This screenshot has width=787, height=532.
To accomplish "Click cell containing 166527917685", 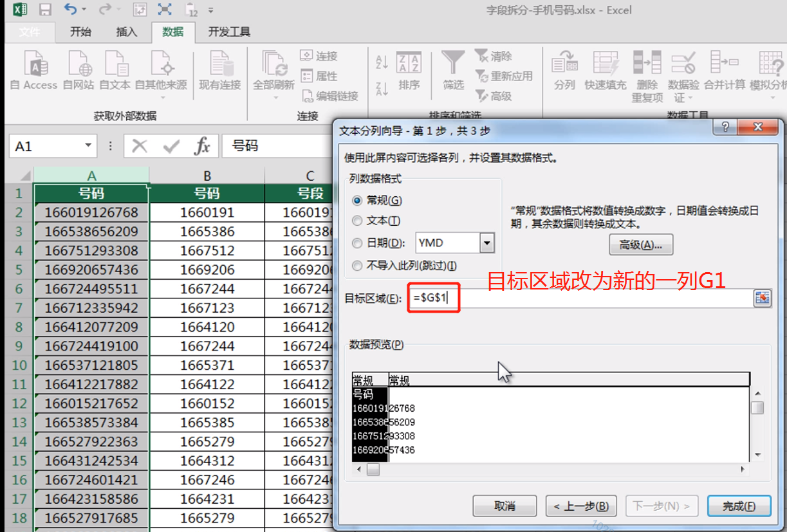I will pyautogui.click(x=91, y=518).
